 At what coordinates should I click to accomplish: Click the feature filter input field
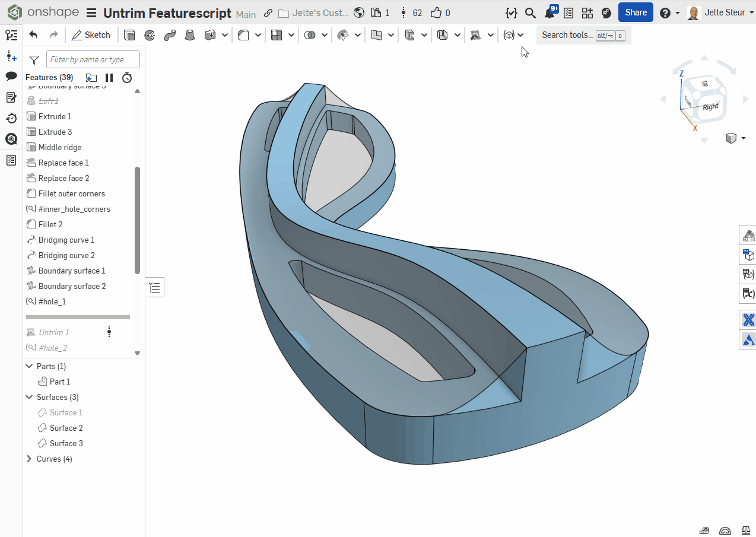point(93,59)
